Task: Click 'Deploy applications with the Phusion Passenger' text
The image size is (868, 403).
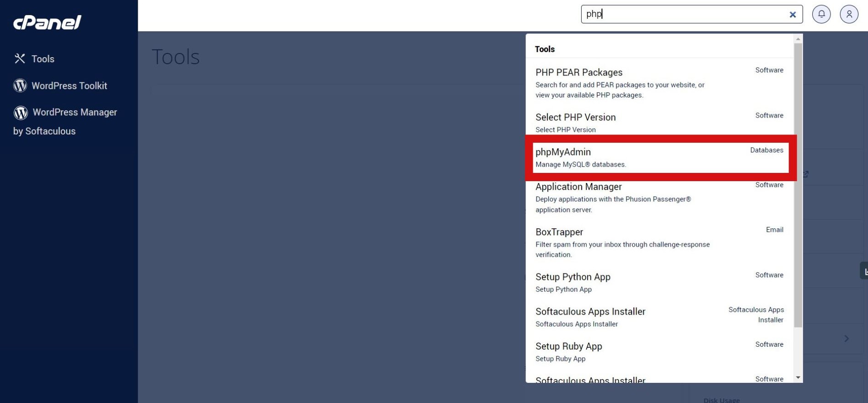Action: click(x=613, y=204)
